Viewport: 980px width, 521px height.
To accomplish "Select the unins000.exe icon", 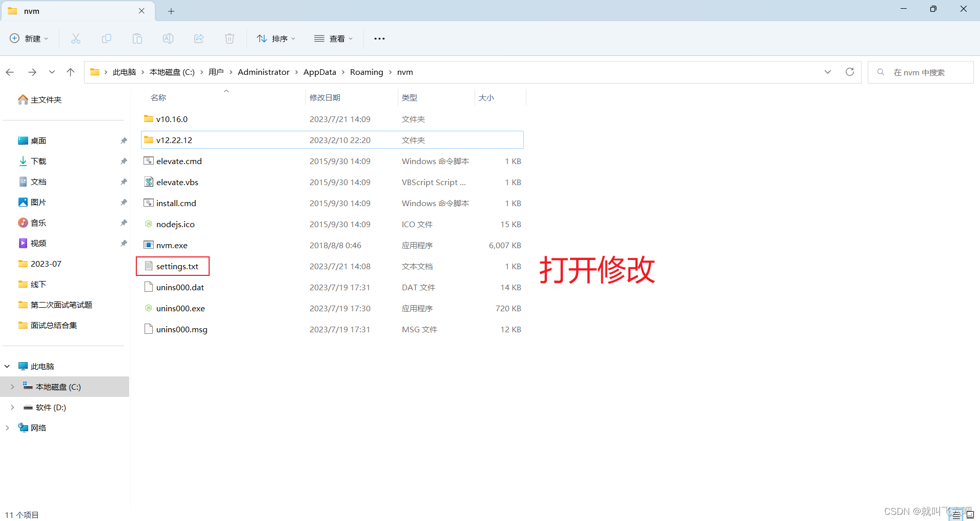I will point(149,308).
